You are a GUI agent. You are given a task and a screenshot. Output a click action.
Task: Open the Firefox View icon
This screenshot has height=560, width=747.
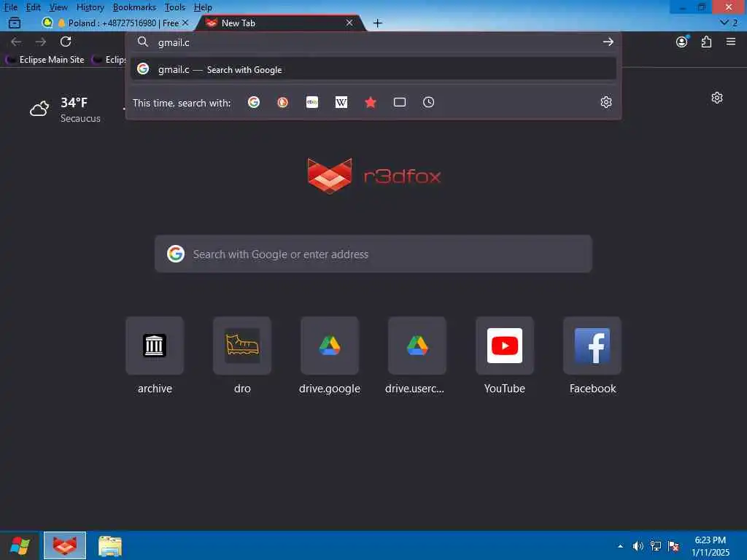tap(15, 23)
